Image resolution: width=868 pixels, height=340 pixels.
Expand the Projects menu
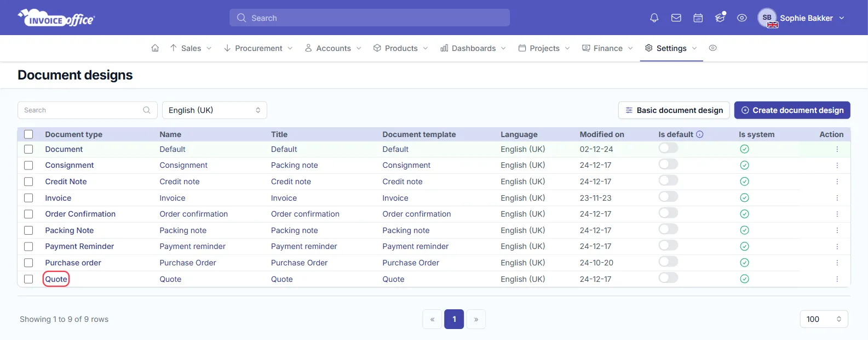544,48
